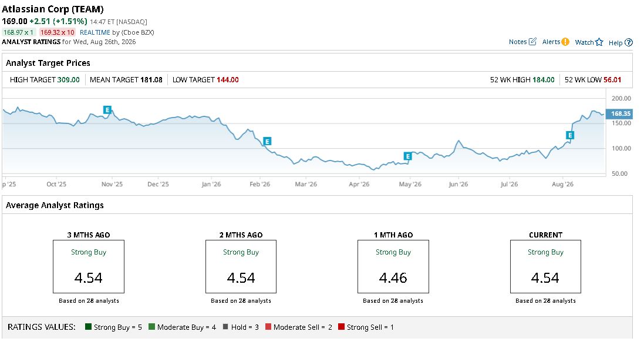644x348 pixels.
Task: Click the 2 MTHS AGO rating box
Action: 241,266
